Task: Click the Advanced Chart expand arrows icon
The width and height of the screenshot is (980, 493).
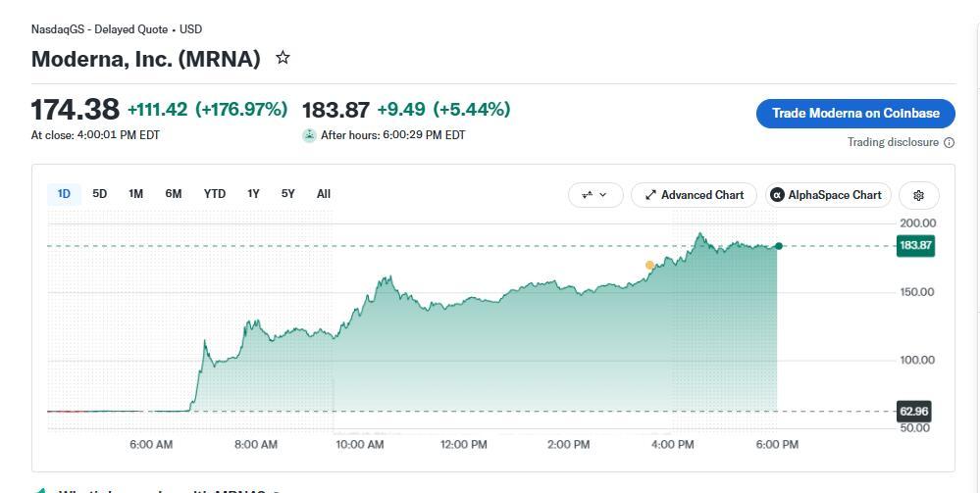Action: (650, 195)
